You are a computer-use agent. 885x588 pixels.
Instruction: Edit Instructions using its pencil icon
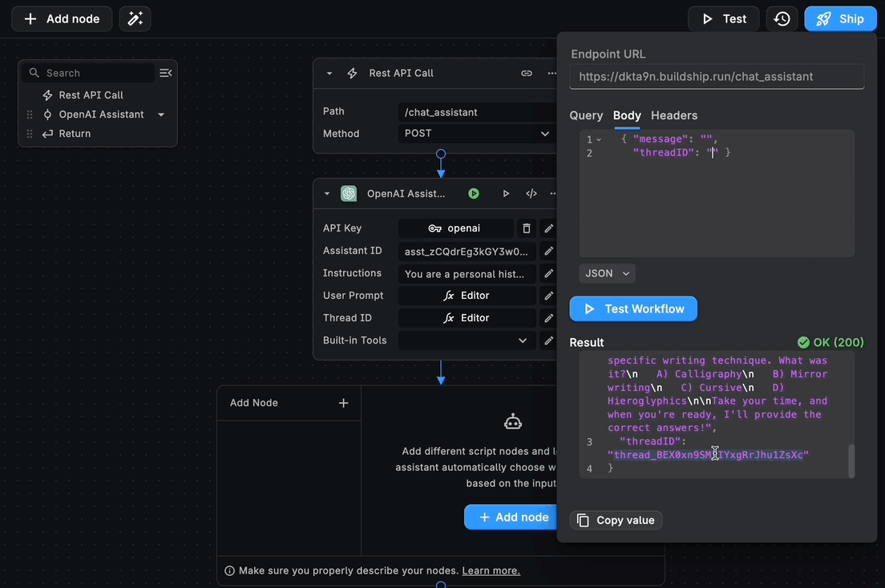[548, 272]
